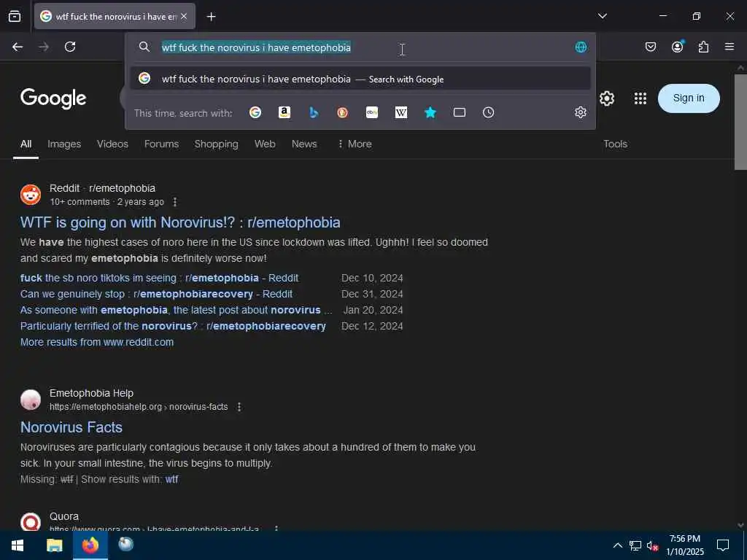Switch to the Forums tab

pyautogui.click(x=161, y=144)
